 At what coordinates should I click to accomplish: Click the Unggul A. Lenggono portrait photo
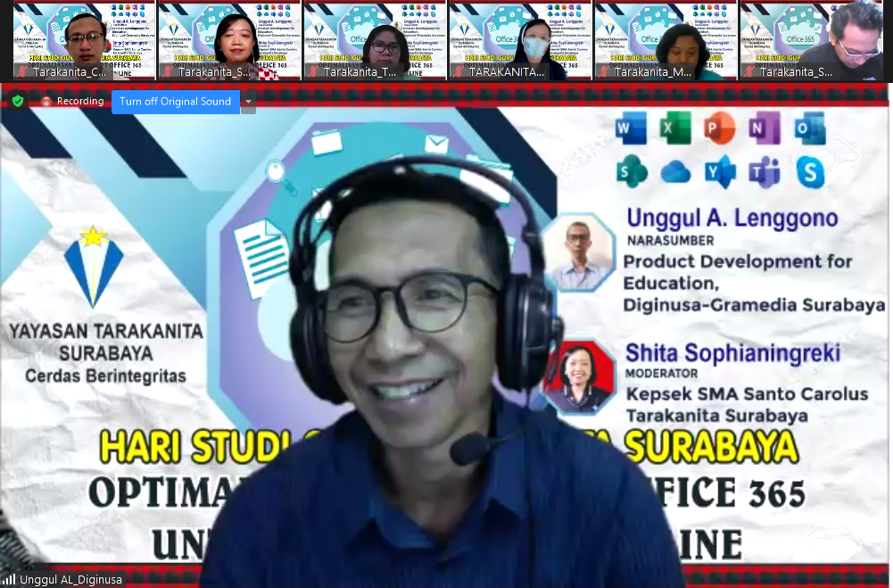(580, 253)
